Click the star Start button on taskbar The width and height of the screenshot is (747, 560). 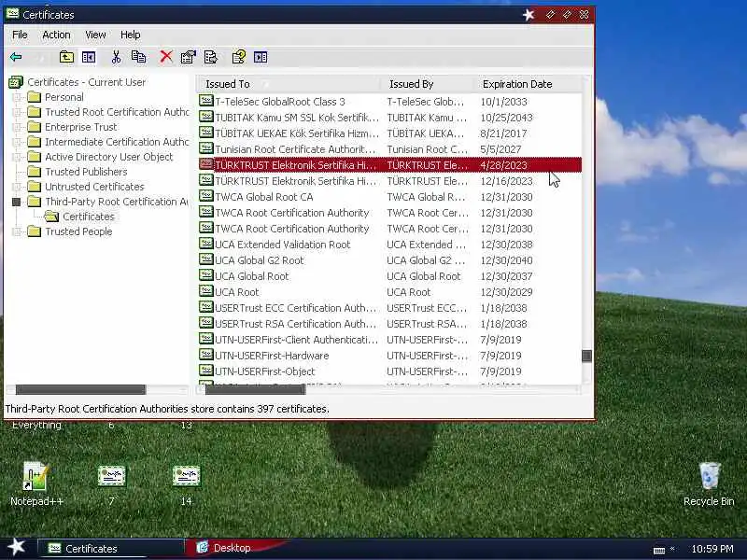click(x=17, y=547)
